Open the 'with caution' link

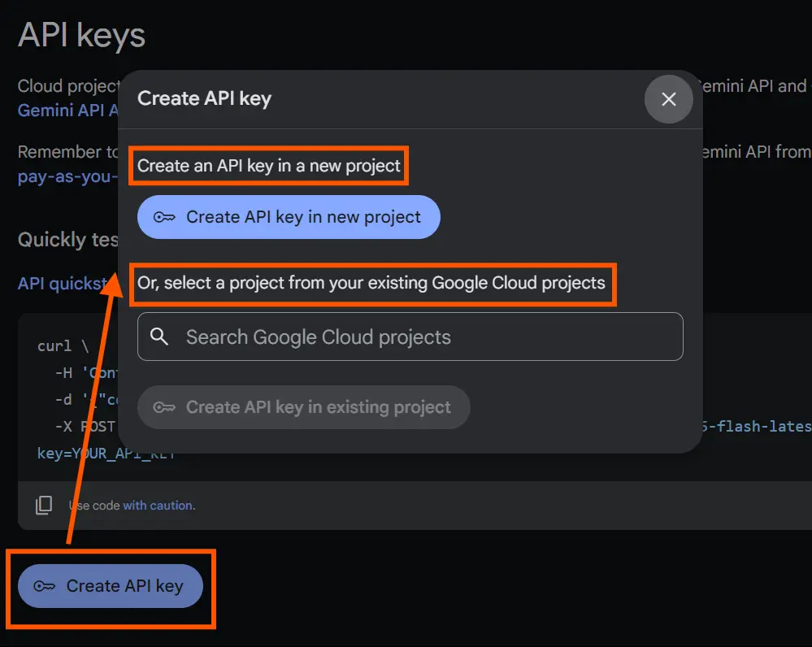coord(158,506)
